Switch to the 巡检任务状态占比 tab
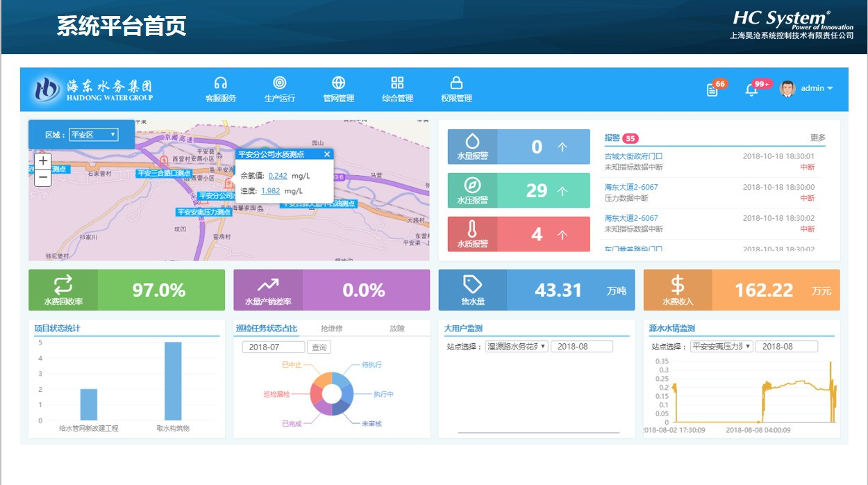The width and height of the screenshot is (868, 485). (266, 328)
